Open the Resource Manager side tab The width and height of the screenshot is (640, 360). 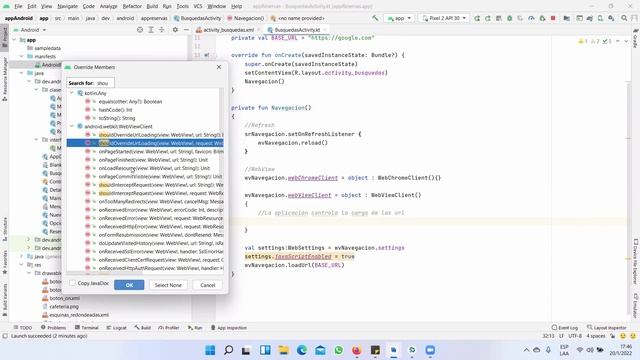[x=4, y=80]
